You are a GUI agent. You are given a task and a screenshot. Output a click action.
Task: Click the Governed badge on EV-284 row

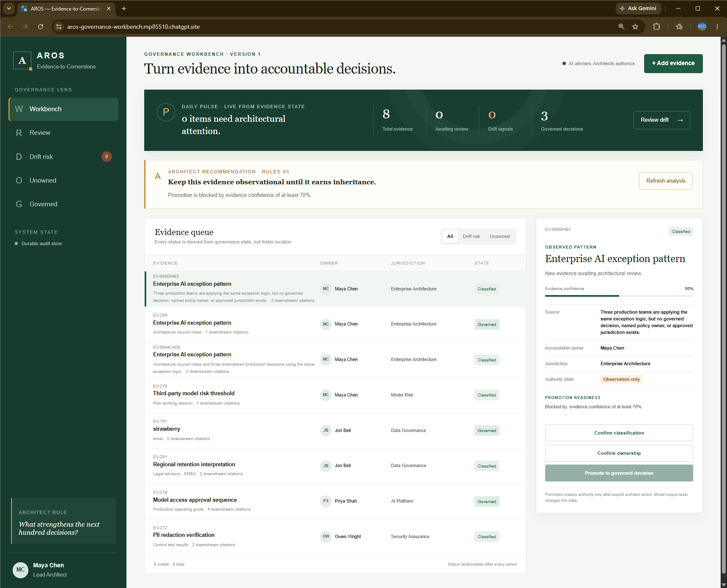click(x=487, y=325)
